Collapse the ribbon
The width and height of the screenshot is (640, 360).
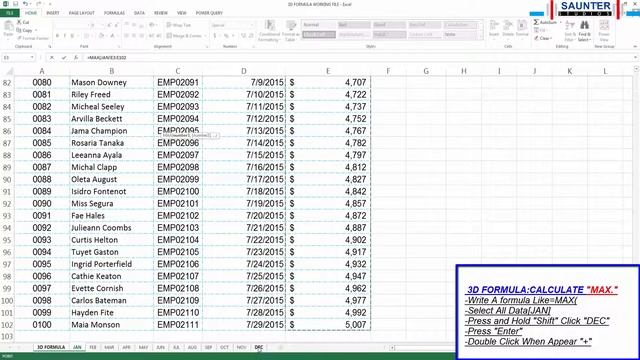click(635, 47)
